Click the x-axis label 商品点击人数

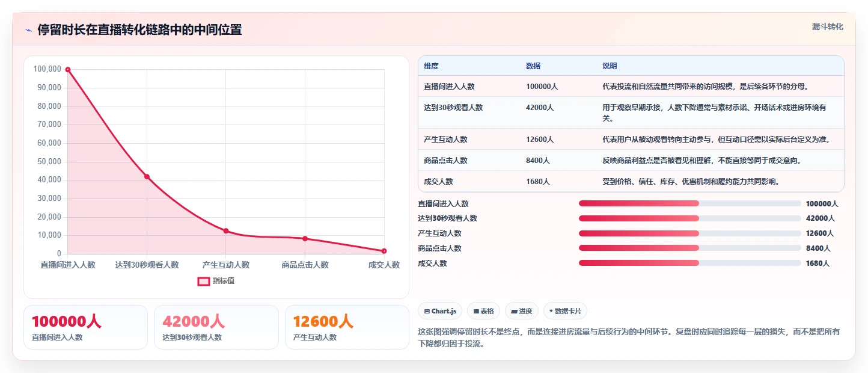[305, 265]
